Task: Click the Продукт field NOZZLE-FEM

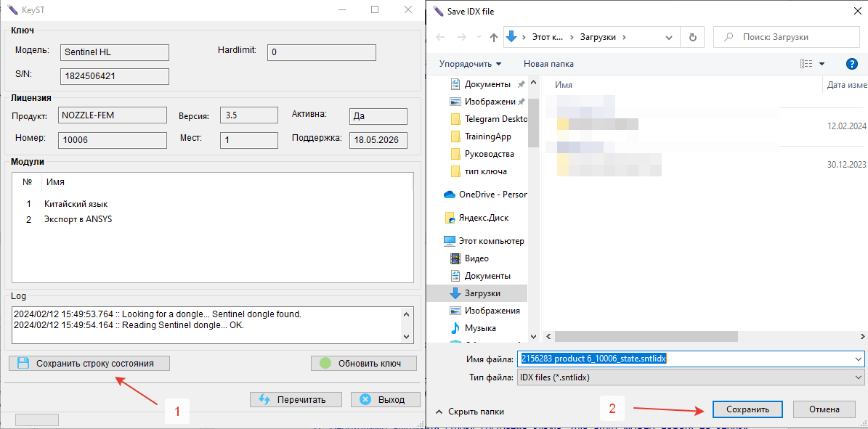Action: click(113, 115)
